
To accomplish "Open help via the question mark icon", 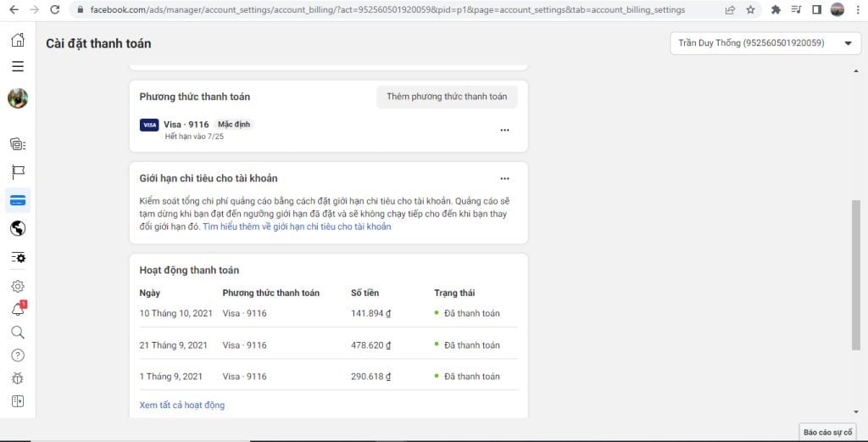I will 18,355.
